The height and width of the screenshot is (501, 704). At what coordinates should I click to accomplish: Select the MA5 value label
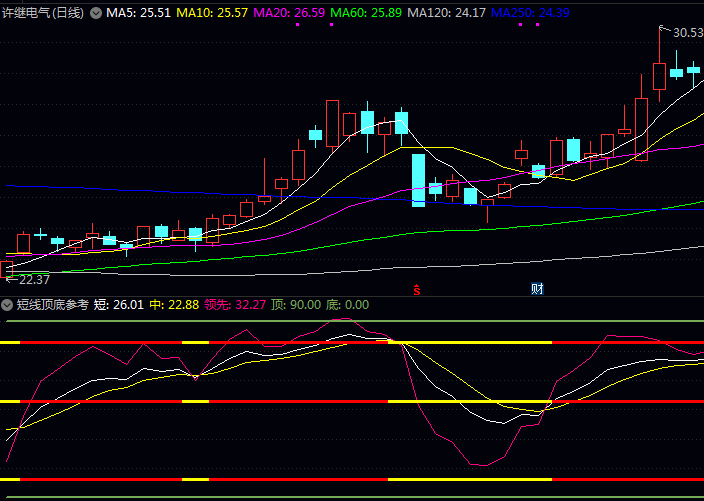[x=138, y=13]
